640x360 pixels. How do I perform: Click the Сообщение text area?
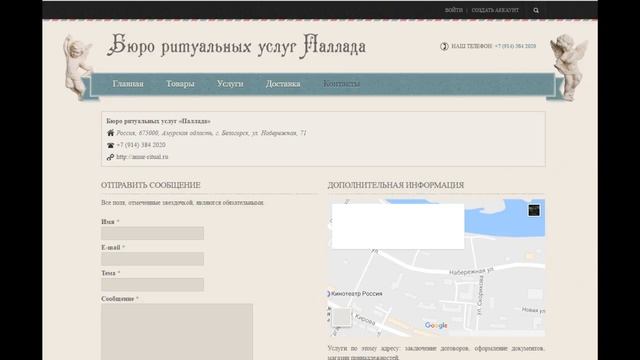coord(177,331)
